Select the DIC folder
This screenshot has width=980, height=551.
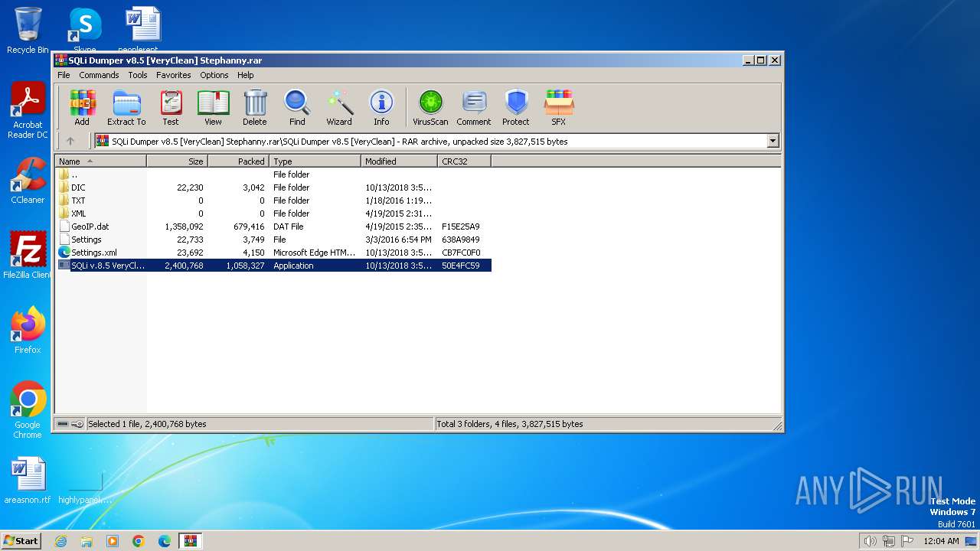pos(273,187)
